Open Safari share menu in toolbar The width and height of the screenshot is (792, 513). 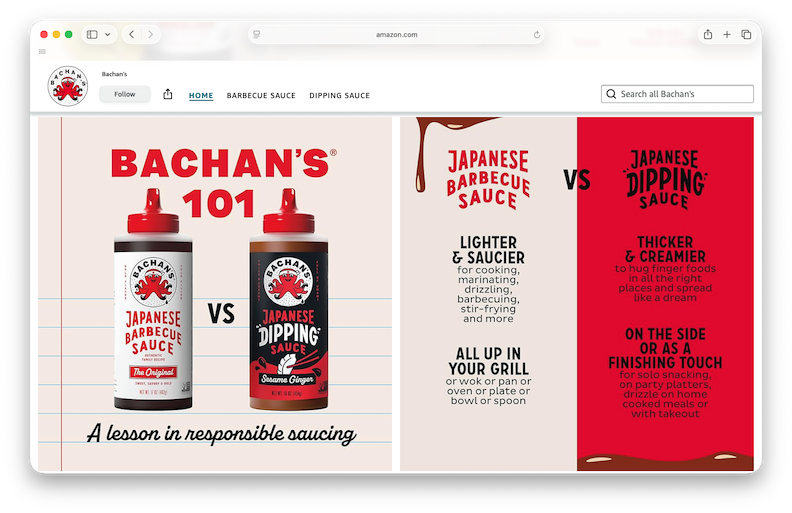[708, 34]
